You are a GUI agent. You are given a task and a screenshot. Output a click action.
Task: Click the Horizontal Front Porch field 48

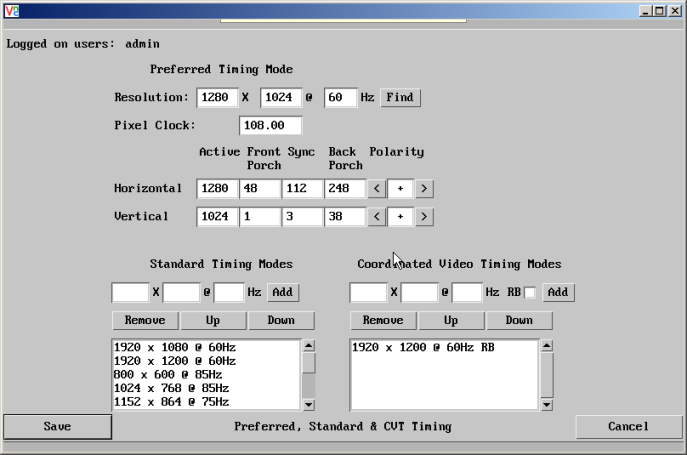click(x=260, y=188)
